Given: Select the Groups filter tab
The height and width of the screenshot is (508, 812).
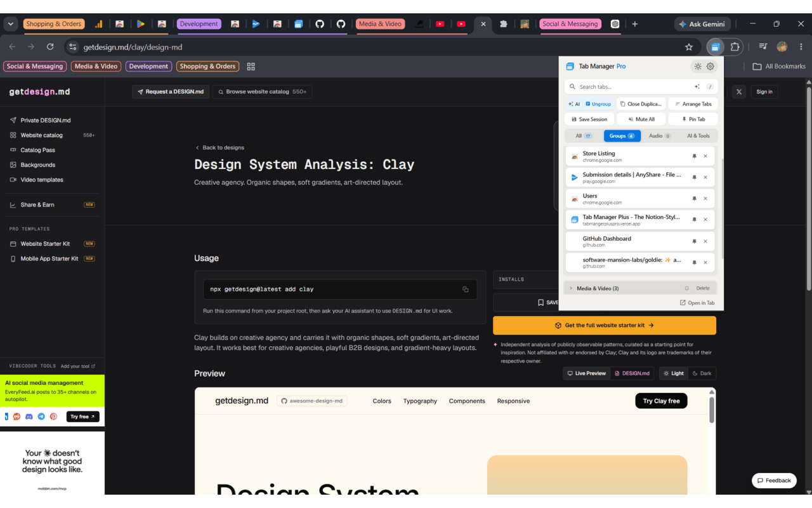Looking at the screenshot, I should (622, 136).
